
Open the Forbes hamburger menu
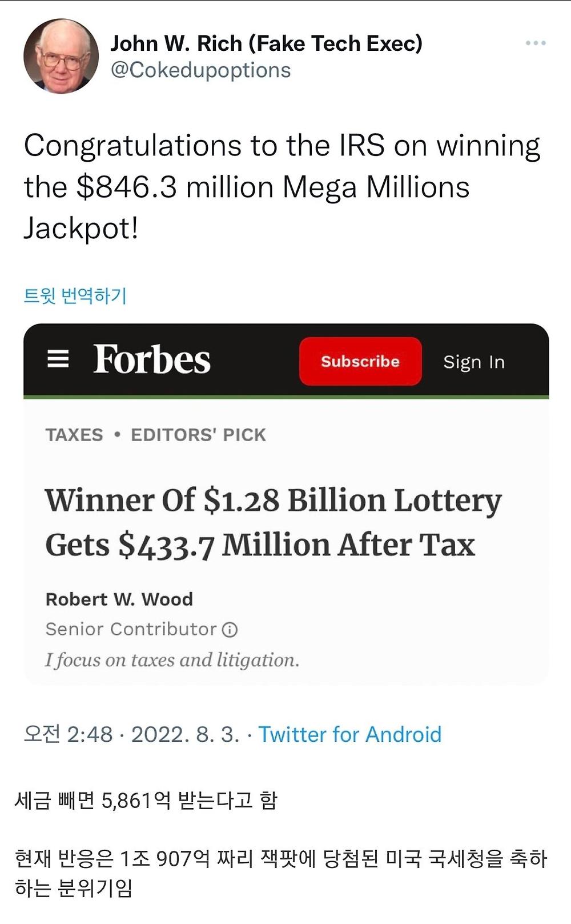point(58,359)
